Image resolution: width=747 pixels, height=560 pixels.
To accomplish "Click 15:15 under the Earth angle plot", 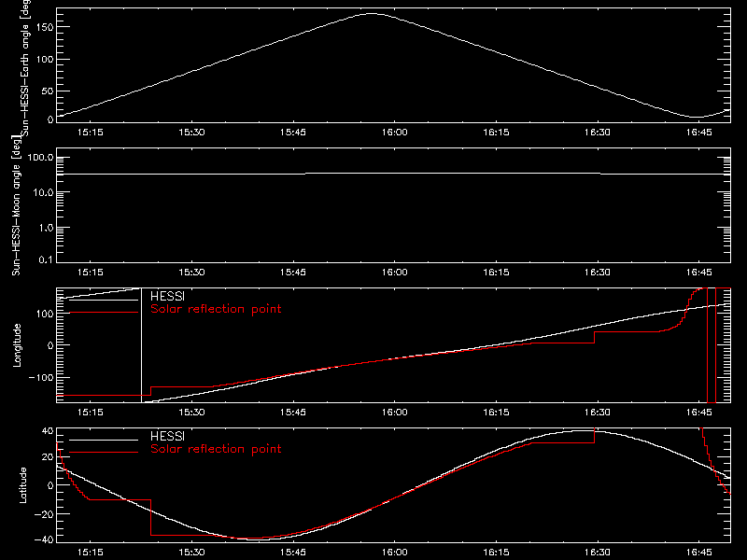I will coord(90,133).
